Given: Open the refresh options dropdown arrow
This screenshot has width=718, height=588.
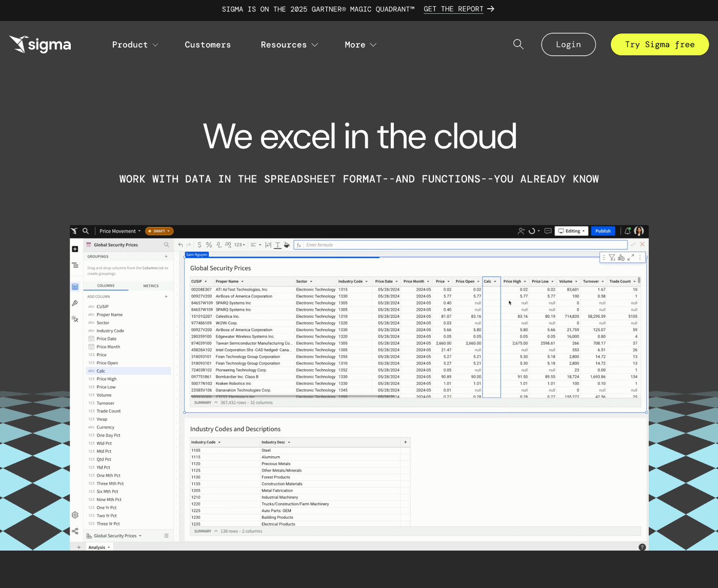Looking at the screenshot, I should (538, 231).
